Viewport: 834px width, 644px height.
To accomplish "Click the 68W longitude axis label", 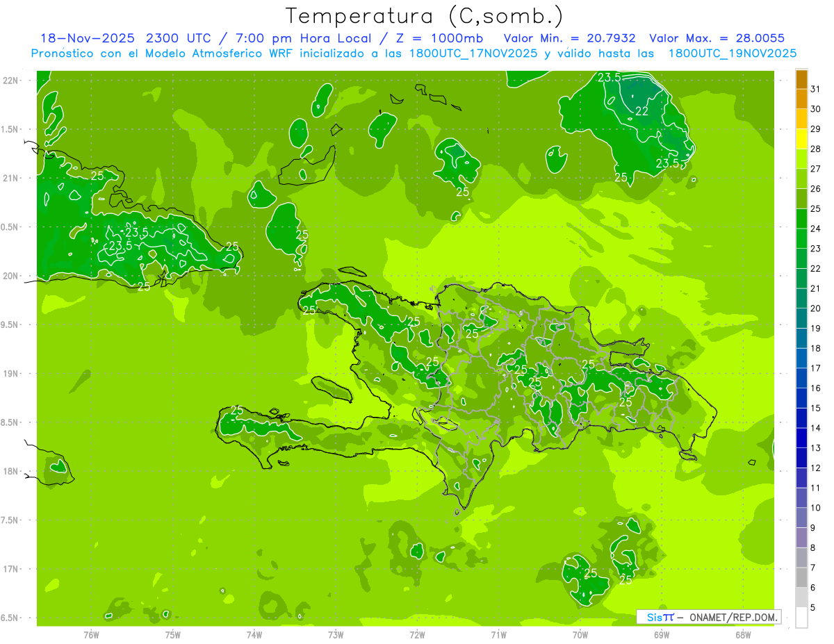I will [x=743, y=635].
